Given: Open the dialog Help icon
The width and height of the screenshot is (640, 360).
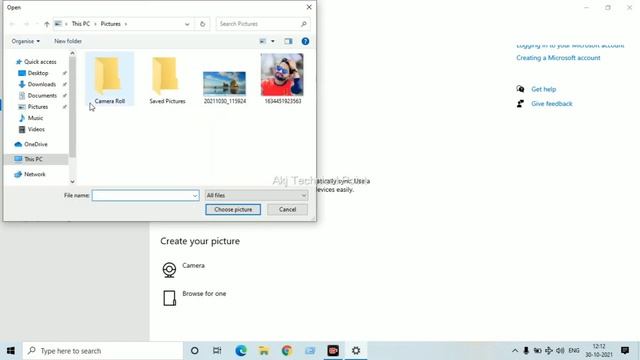Looking at the screenshot, I should tap(305, 41).
